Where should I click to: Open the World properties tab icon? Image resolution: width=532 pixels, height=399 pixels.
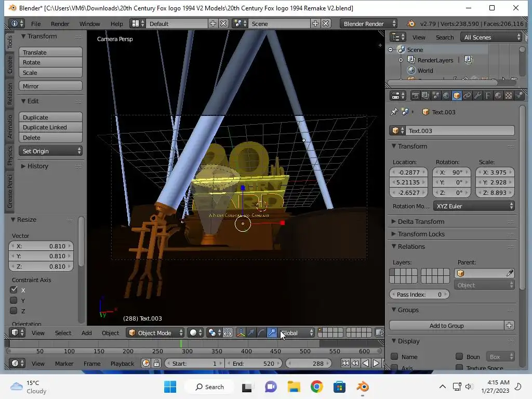446,96
